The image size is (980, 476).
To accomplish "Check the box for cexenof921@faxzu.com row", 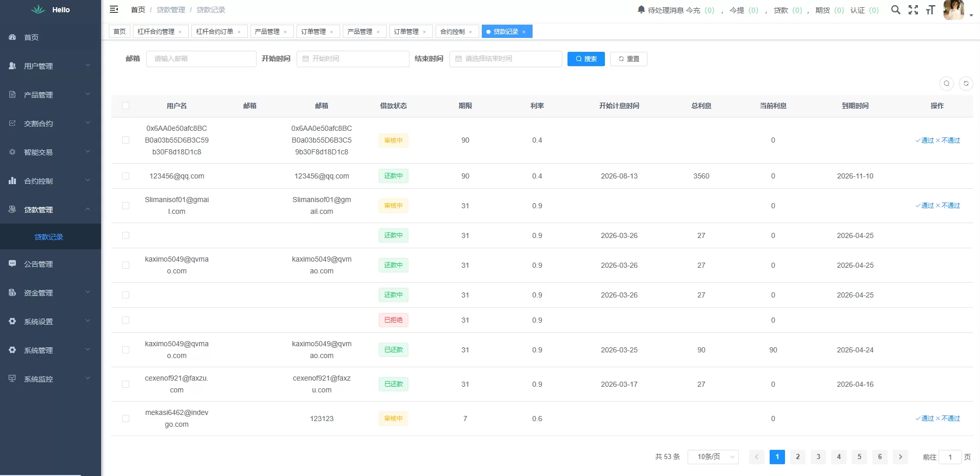I will tap(126, 384).
